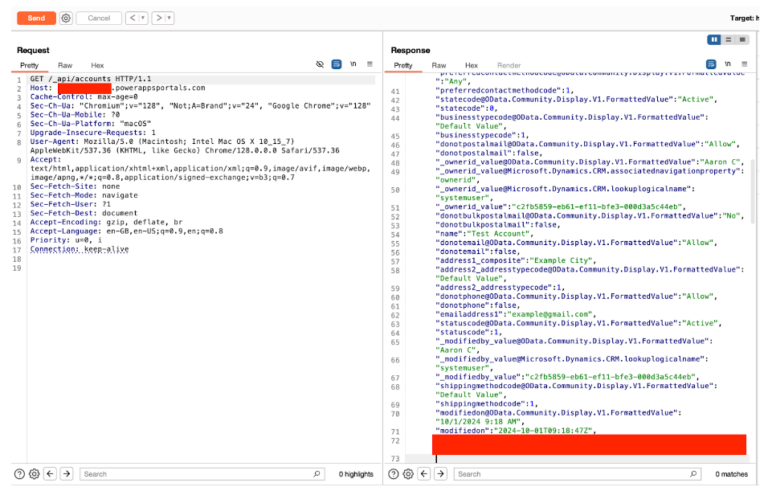Image resolution: width=768 pixels, height=487 pixels.
Task: Click the "preferredcontactmethodcode":1 line
Action: click(x=504, y=91)
